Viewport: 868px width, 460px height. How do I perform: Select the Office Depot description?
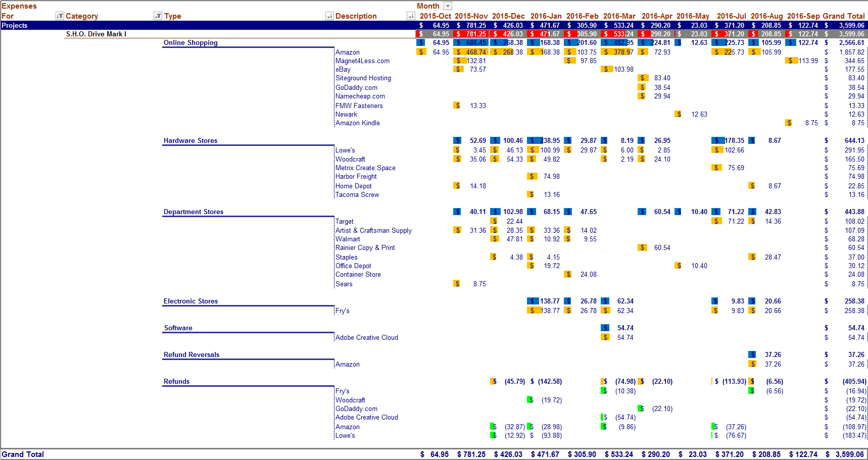click(x=353, y=266)
